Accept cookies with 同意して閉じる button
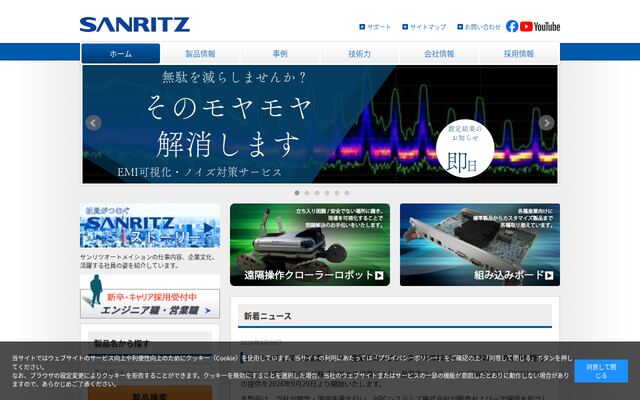640x400 pixels. (x=601, y=371)
